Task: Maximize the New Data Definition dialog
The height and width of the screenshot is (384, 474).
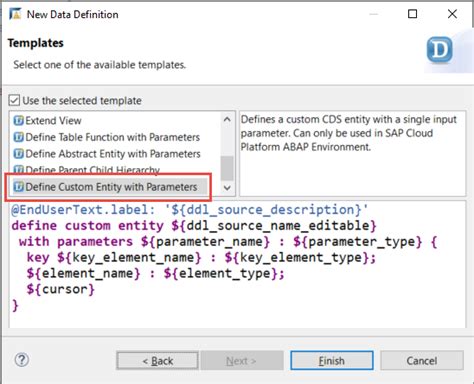Action: (413, 14)
